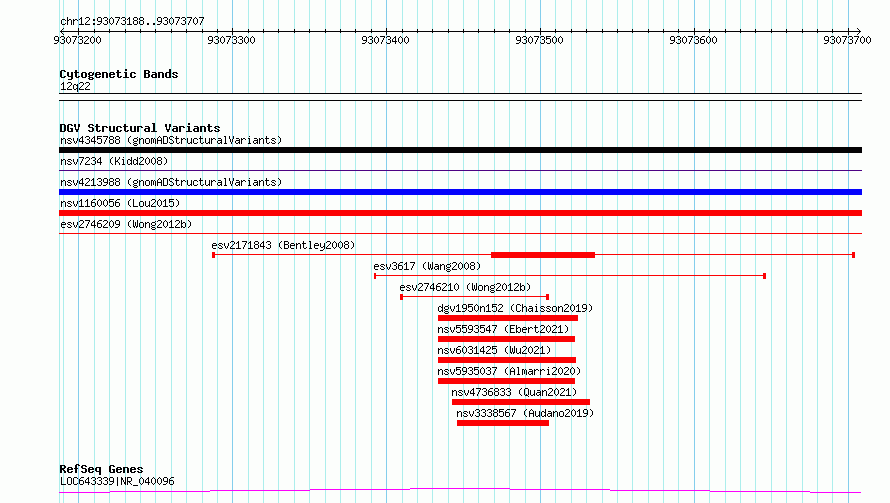890x503 pixels.
Task: Select the esv2746210 (Wong2012b) label
Action: point(465,287)
